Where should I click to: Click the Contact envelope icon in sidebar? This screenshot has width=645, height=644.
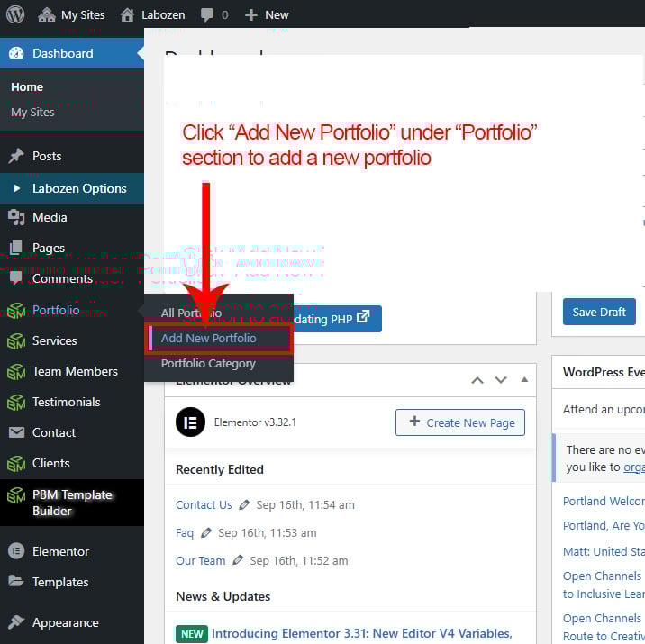pyautogui.click(x=16, y=432)
